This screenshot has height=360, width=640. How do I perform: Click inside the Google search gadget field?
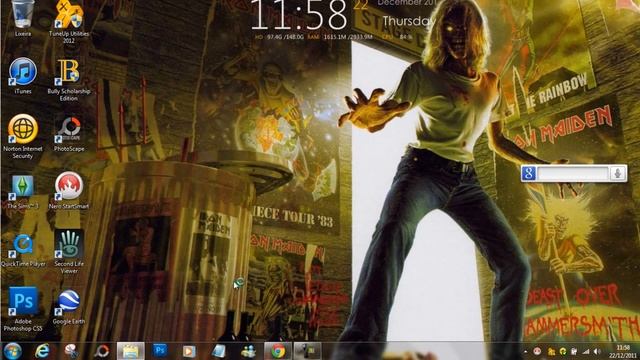(573, 173)
